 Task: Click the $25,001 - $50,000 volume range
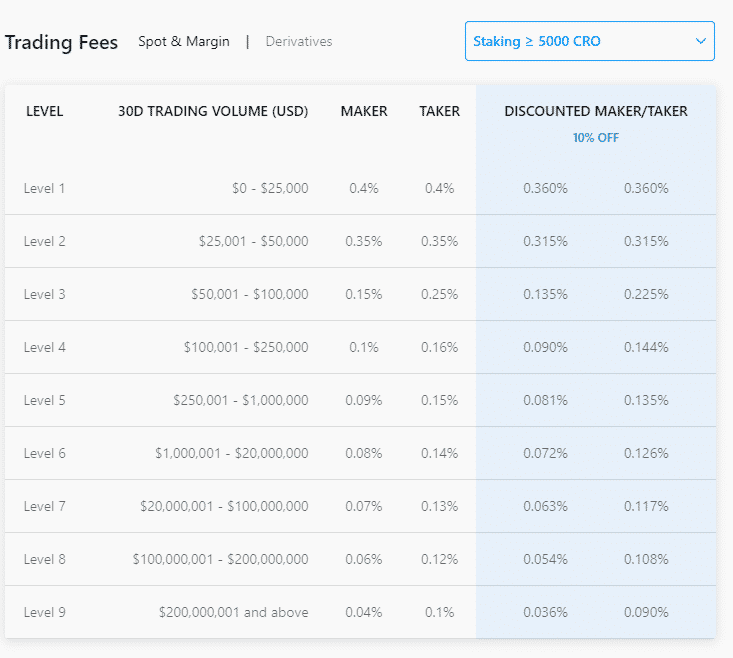(x=254, y=241)
